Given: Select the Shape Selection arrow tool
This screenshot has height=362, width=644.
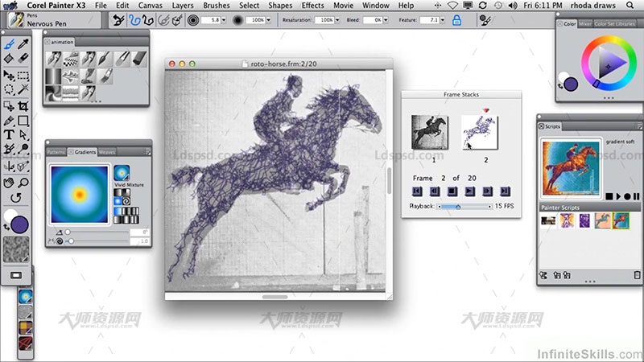Looking at the screenshot, I should tap(23, 134).
